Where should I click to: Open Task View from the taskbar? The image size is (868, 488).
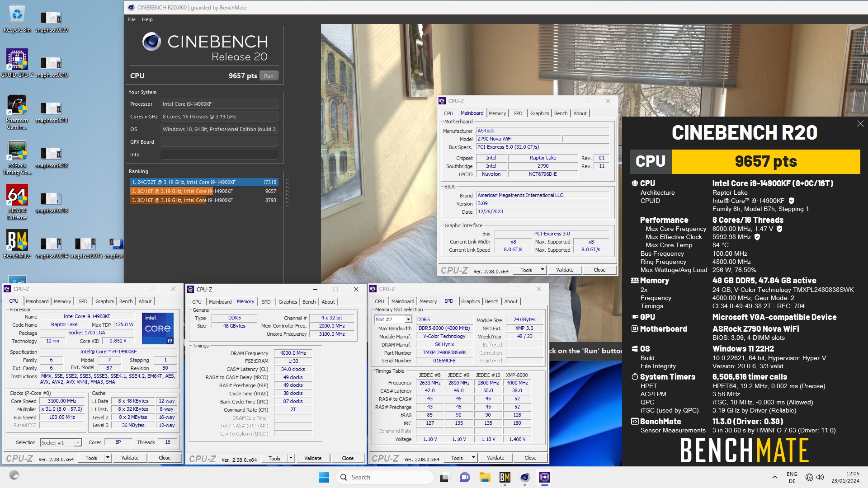[x=444, y=477]
